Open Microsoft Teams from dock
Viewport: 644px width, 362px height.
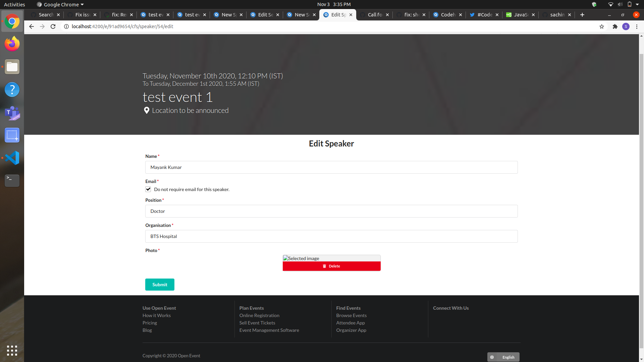(x=12, y=113)
